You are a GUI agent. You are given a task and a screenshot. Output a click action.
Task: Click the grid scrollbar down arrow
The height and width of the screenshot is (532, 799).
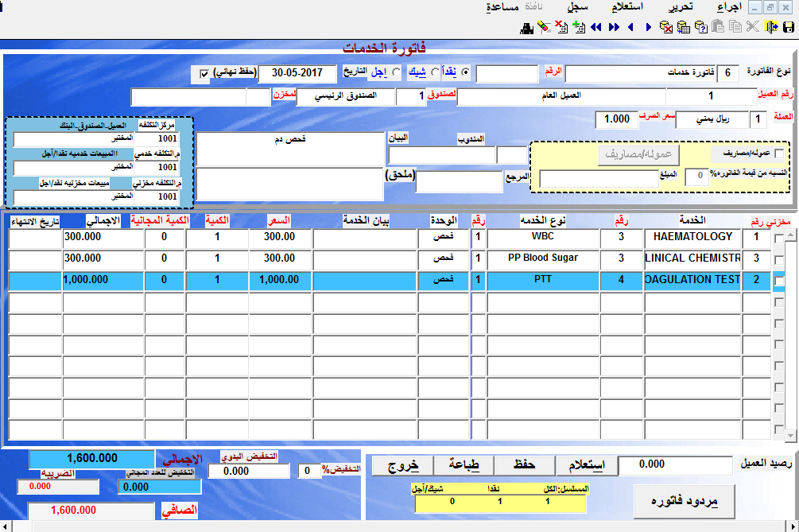point(789,436)
